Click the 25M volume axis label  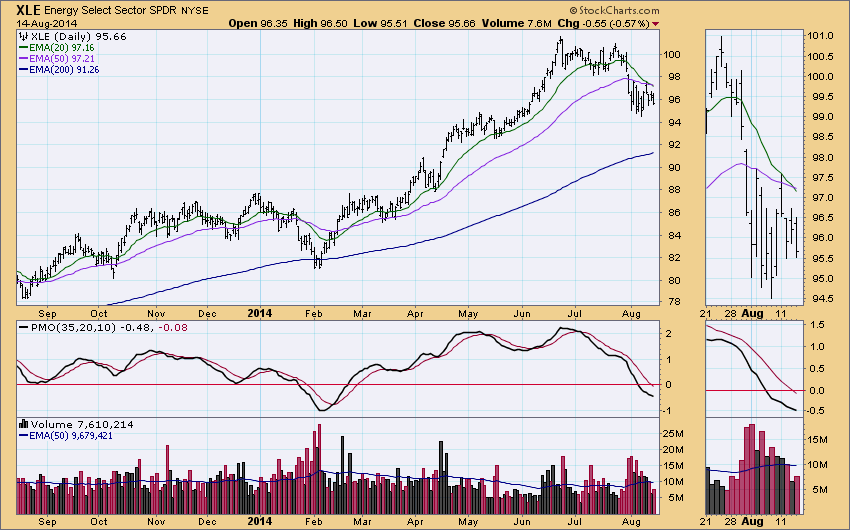pos(673,434)
